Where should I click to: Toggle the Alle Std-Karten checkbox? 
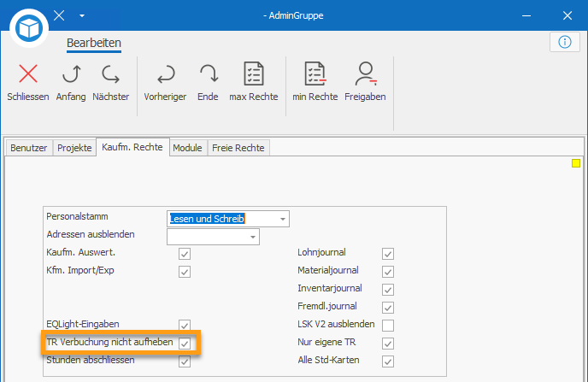click(x=388, y=361)
